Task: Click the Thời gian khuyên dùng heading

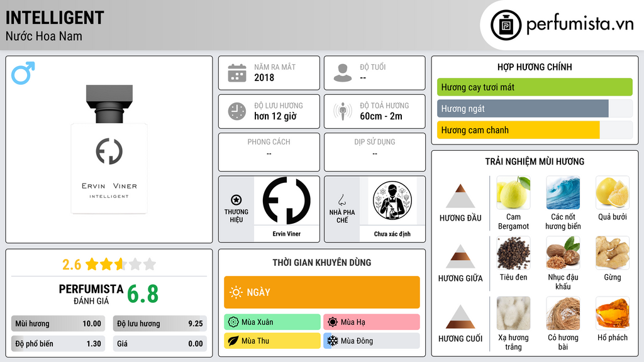Action: click(x=322, y=263)
